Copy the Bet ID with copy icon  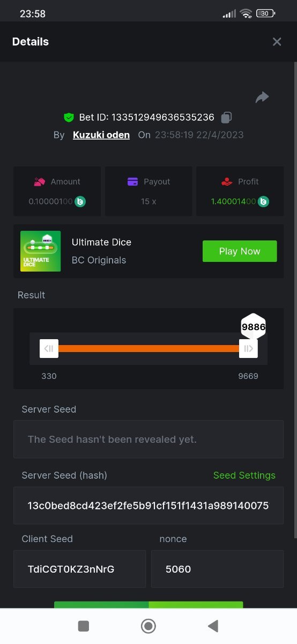point(227,117)
